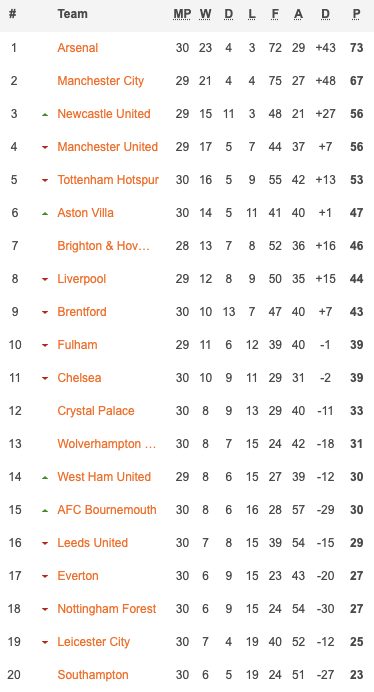Click the W wins column header
Image resolution: width=374 pixels, height=692 pixels.
click(205, 14)
